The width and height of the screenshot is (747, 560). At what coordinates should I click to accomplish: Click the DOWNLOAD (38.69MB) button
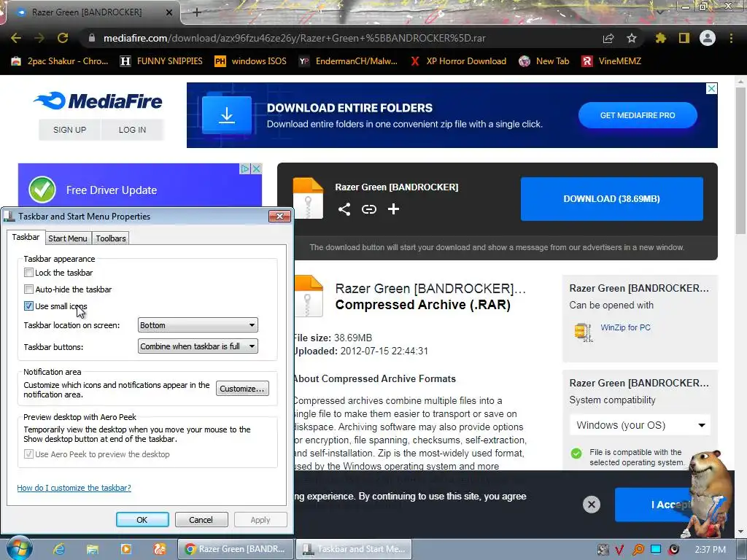[612, 199]
